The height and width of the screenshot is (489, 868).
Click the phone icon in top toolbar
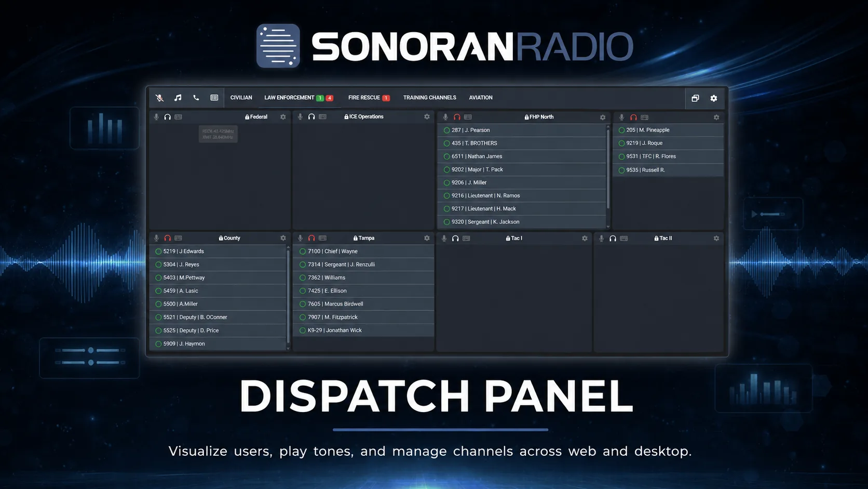[x=196, y=98]
